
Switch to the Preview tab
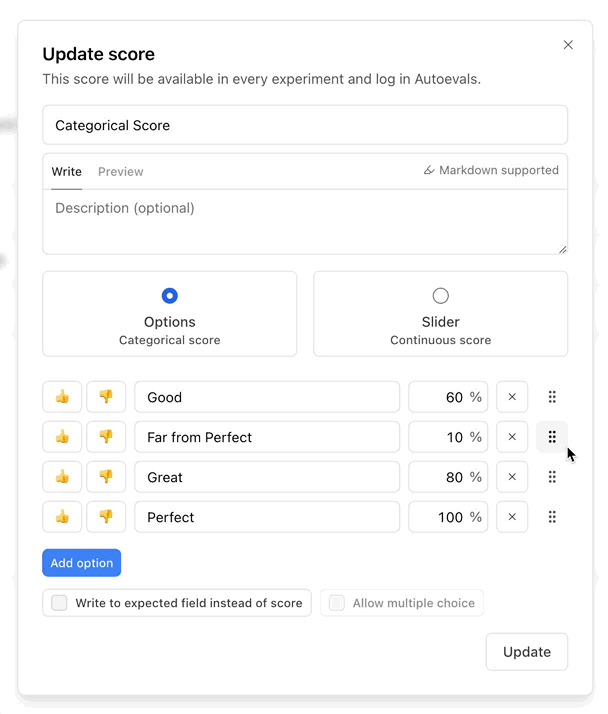(x=121, y=172)
